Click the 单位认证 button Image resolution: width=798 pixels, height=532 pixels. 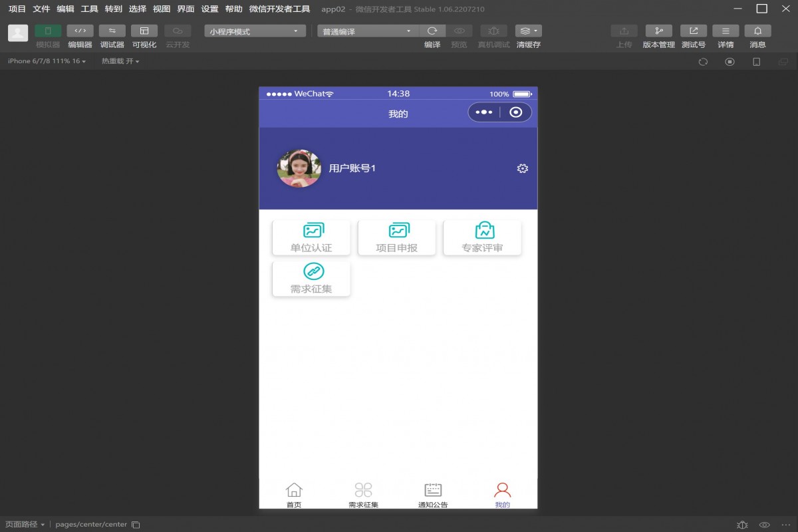pos(311,237)
